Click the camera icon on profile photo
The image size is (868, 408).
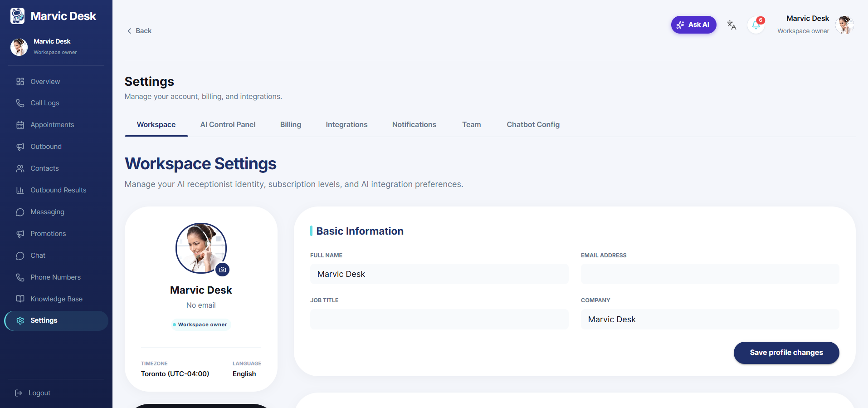point(222,270)
